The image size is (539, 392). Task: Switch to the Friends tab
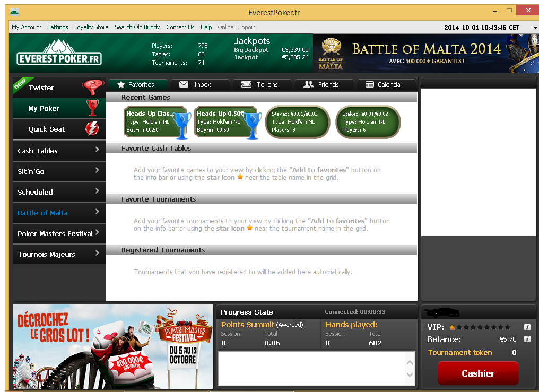point(324,84)
